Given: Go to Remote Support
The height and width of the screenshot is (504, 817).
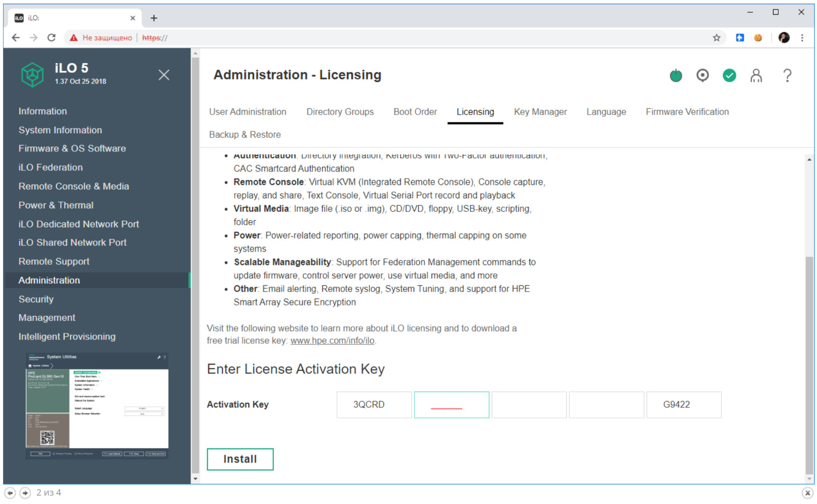Looking at the screenshot, I should click(x=54, y=261).
